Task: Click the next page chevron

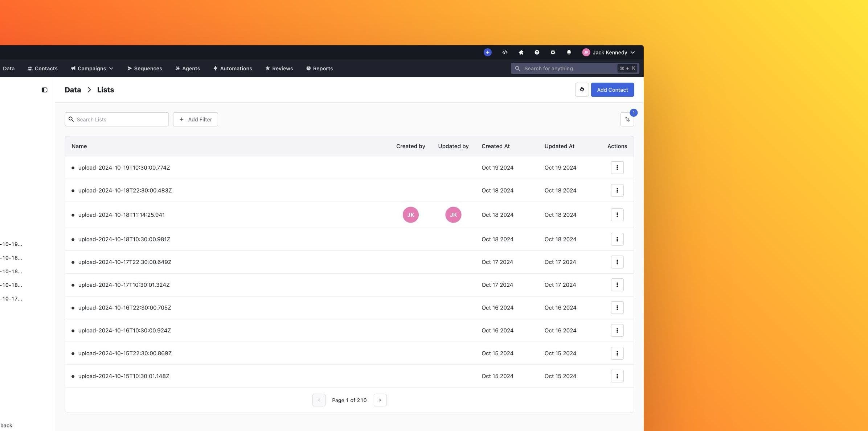Action: tap(380, 400)
